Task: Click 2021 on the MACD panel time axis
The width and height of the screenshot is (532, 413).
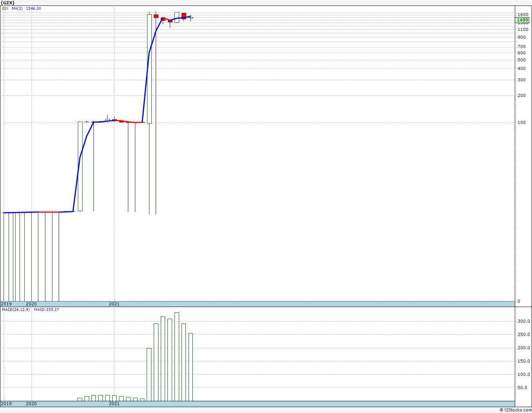Action: (114, 404)
